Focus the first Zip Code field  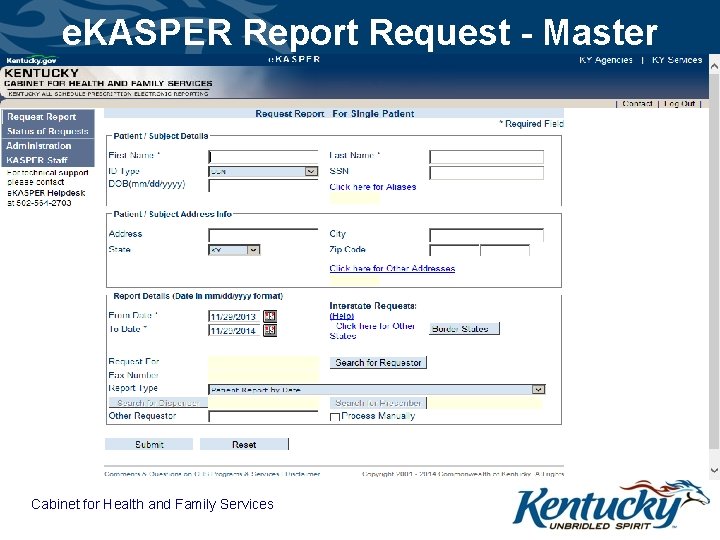454,250
